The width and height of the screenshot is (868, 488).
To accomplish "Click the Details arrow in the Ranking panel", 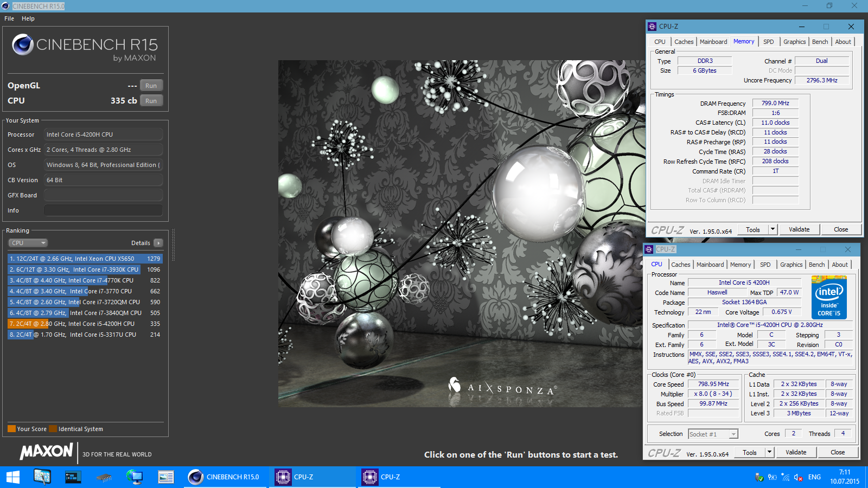I will pos(158,243).
